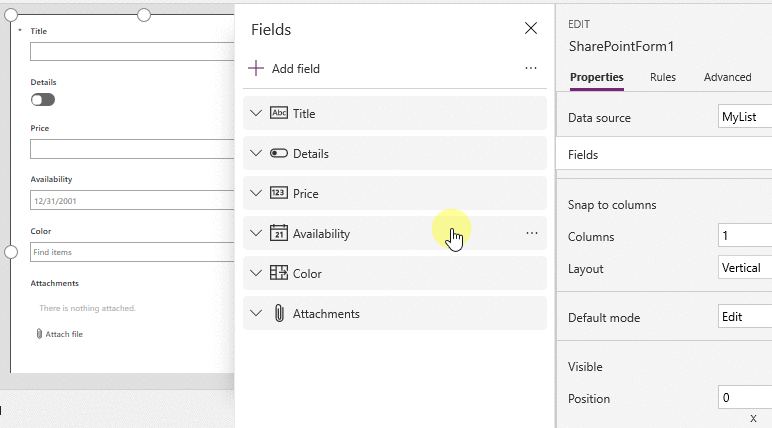Screen dimensions: 772x428
Task: Click the Attachments paperclip icon in Fields list
Action: coord(279,314)
